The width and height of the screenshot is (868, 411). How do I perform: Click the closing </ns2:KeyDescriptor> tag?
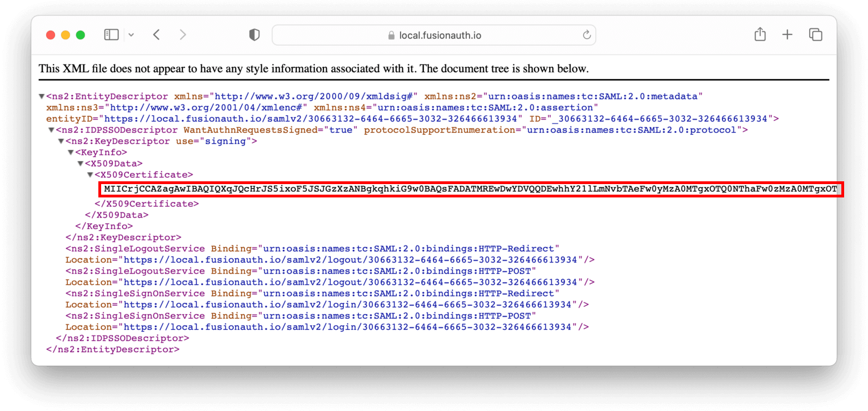coord(123,237)
